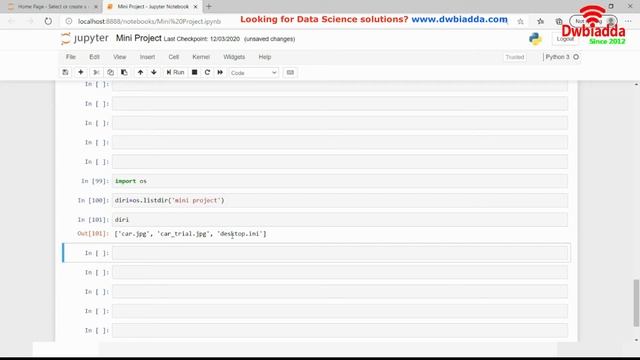640x360 pixels.
Task: Interrupt the kernel with stop icon
Action: tap(194, 72)
